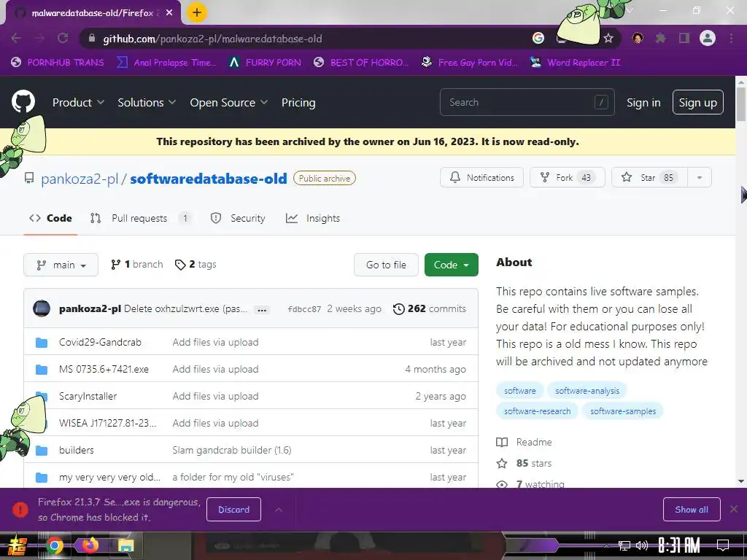Bookmark this page with the star icon
Image resolution: width=747 pixels, height=560 pixels.
pos(608,38)
